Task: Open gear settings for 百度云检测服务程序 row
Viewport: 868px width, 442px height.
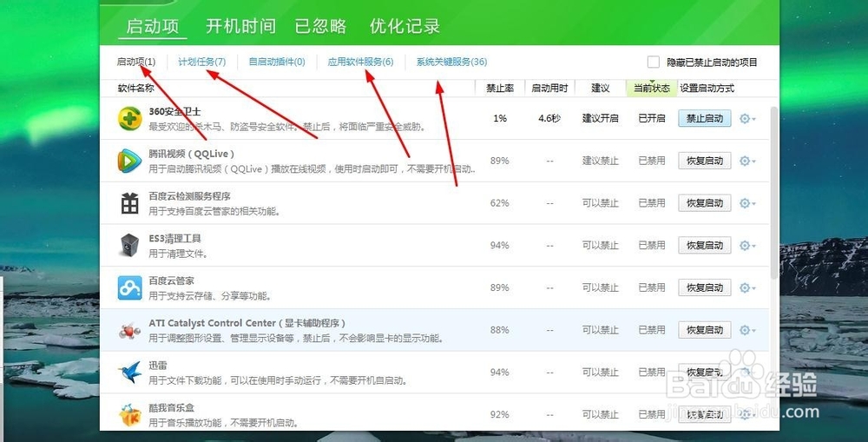Action: coord(747,203)
